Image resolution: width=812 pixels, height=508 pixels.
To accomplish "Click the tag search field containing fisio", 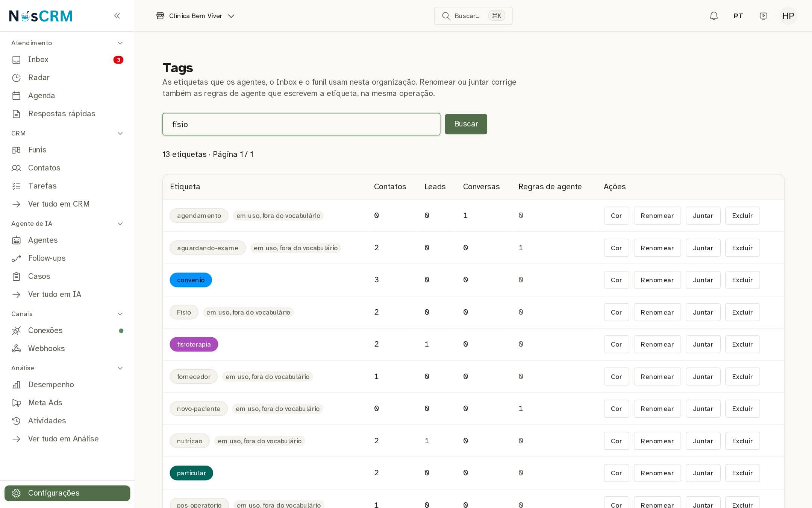I will pyautogui.click(x=301, y=124).
